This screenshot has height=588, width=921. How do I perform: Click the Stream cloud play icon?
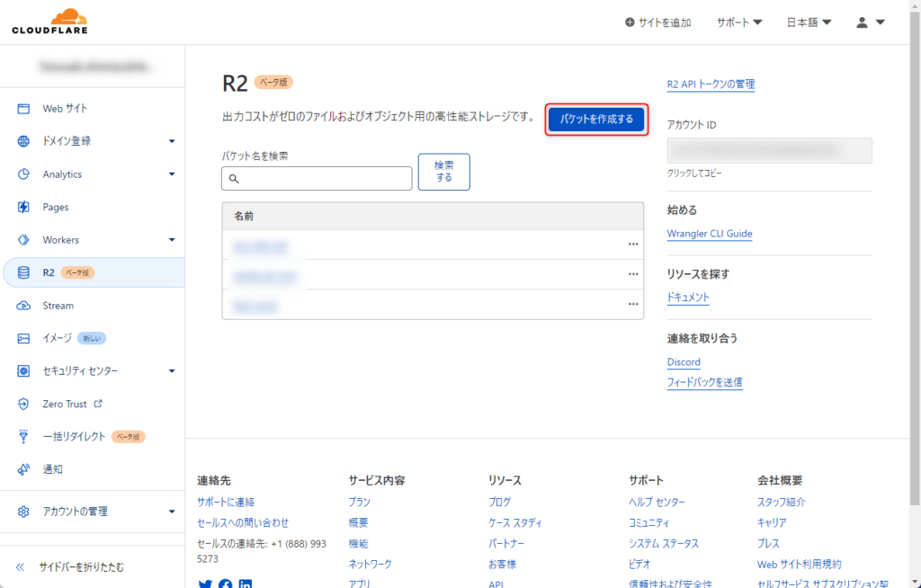tap(23, 306)
